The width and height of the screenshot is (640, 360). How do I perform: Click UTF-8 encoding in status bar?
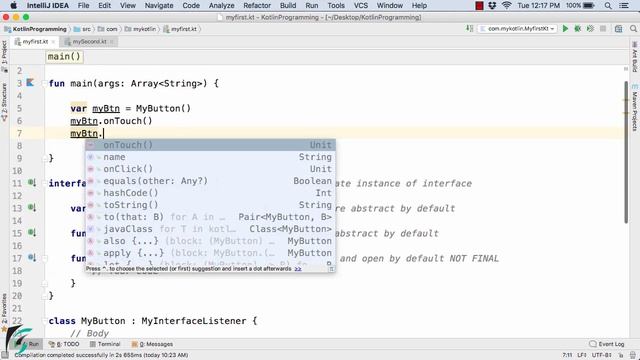click(x=602, y=355)
